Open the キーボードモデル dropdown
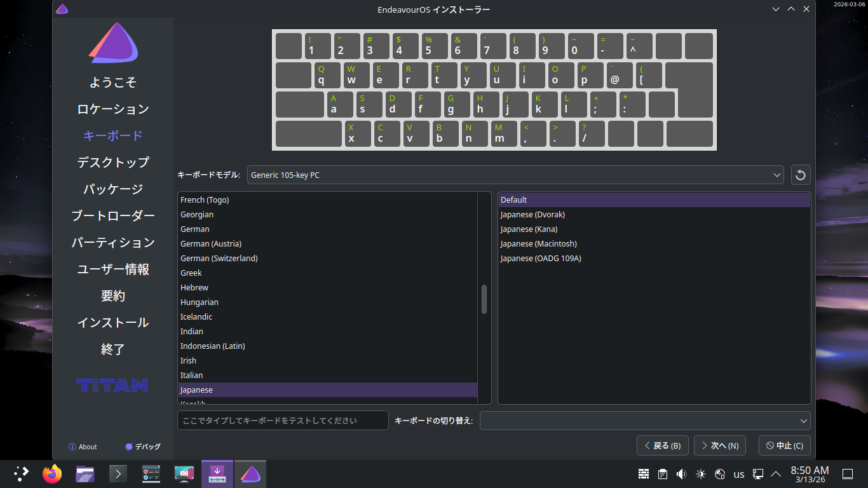This screenshot has width=868, height=488. point(515,175)
